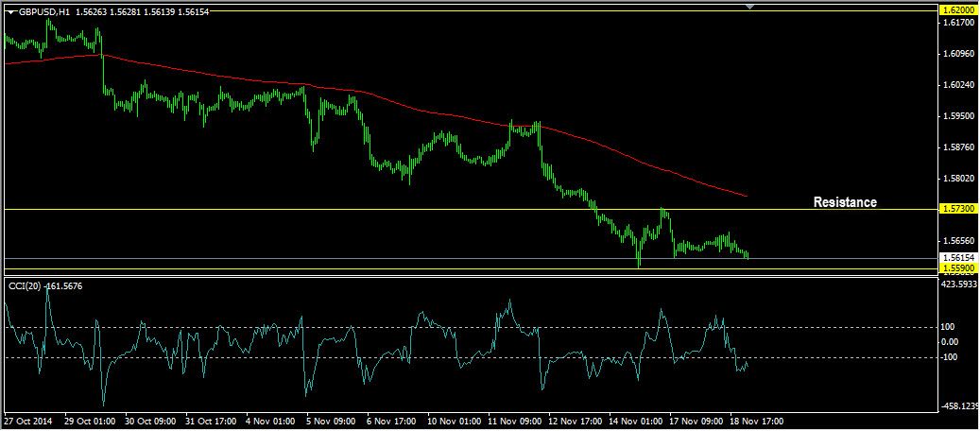980x431 pixels.
Task: Click the 100 level on CCI scale
Action: (950, 327)
